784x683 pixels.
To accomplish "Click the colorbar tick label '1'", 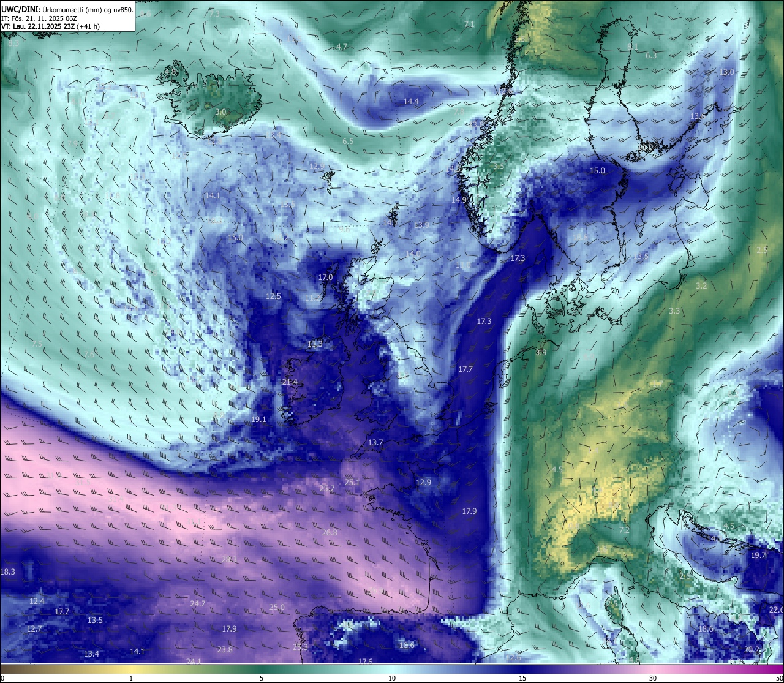I will (131, 678).
